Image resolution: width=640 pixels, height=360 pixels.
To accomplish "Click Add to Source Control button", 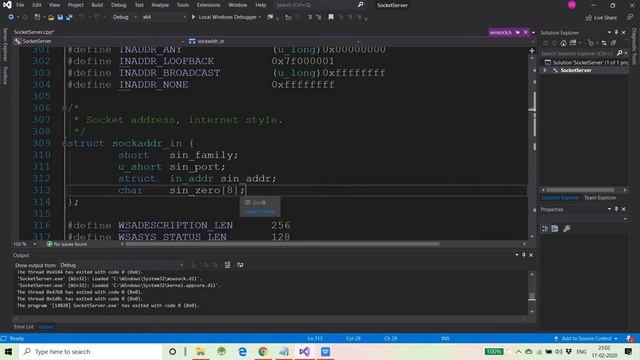I will click(586, 338).
